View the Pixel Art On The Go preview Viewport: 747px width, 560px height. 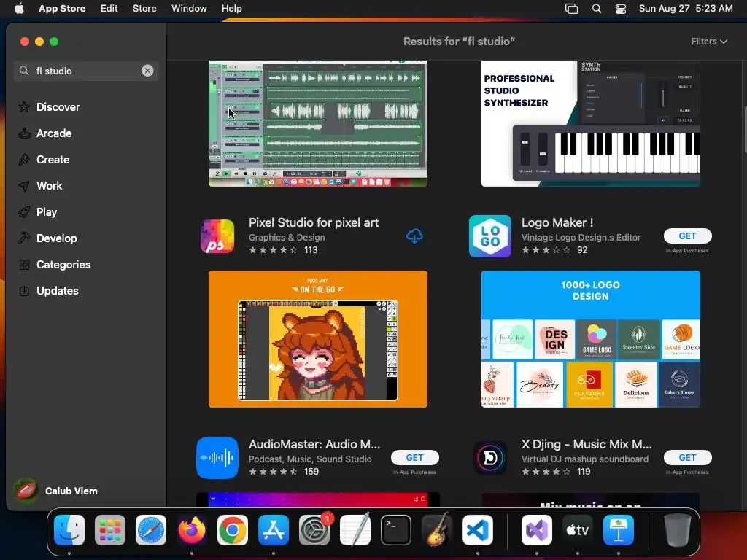(318, 339)
